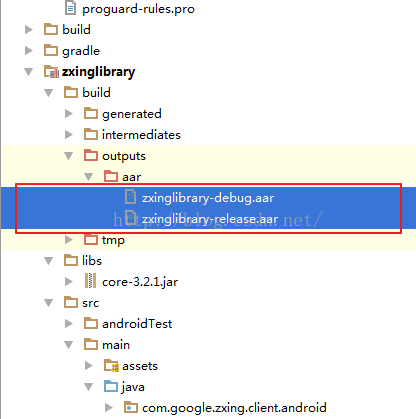This screenshot has height=419, width=416.
Task: Select core-3.2.1.jar file name
Action: 140,282
